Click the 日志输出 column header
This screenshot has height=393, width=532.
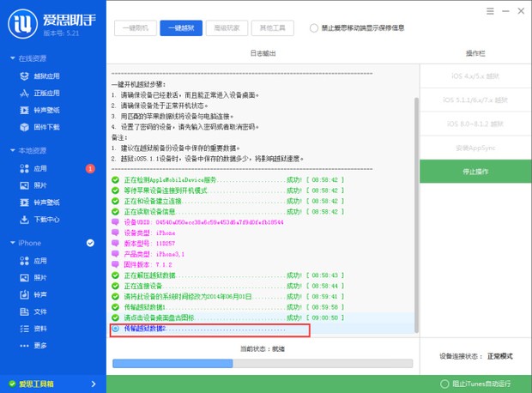pos(263,53)
